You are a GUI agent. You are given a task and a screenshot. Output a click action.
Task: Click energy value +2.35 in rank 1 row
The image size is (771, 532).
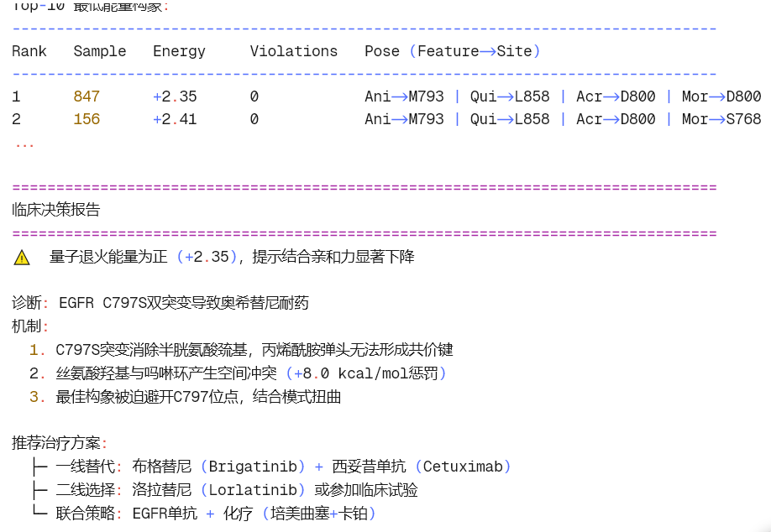point(175,96)
